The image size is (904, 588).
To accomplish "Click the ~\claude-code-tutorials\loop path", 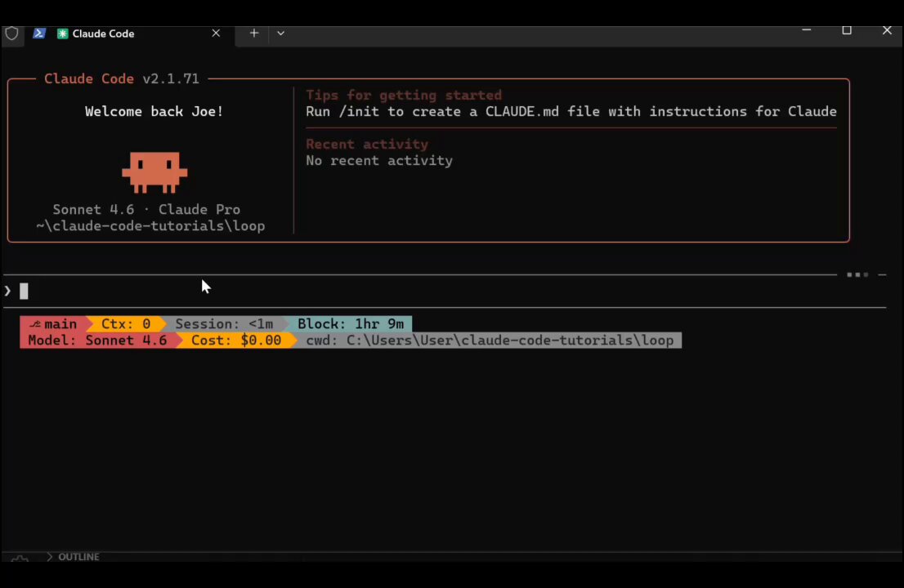I will click(150, 225).
